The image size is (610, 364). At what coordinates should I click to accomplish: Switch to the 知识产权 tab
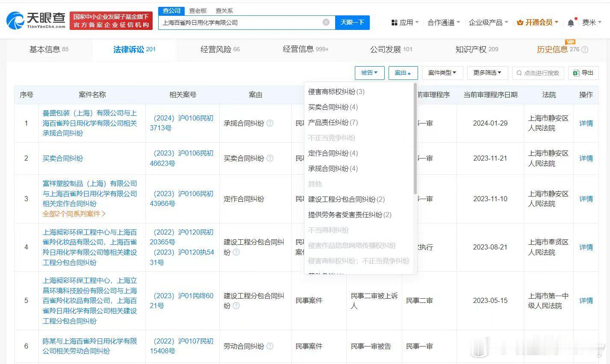[x=477, y=50]
